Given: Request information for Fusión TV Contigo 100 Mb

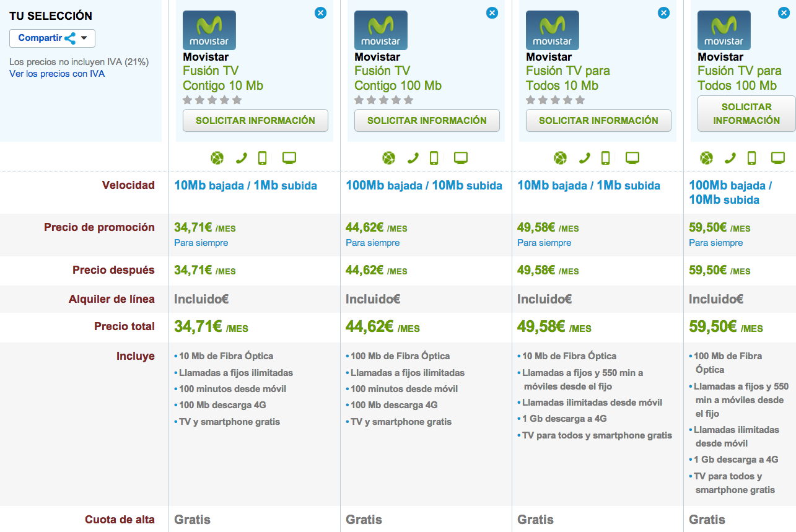Looking at the screenshot, I should [427, 121].
